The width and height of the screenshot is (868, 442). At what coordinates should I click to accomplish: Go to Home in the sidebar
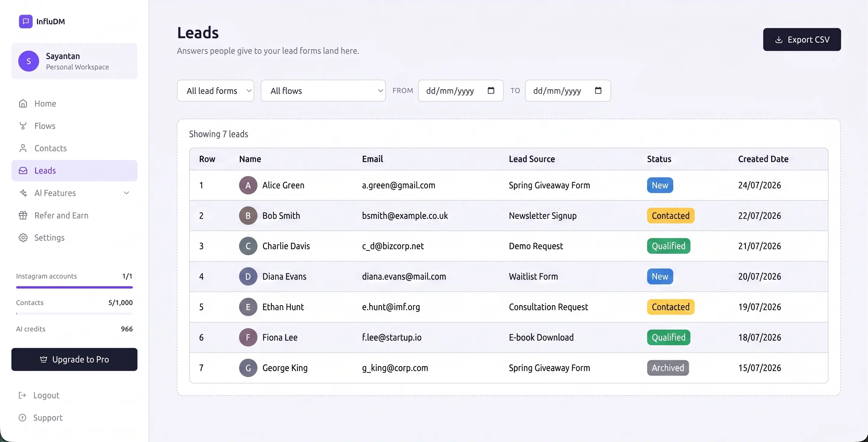tap(75, 103)
